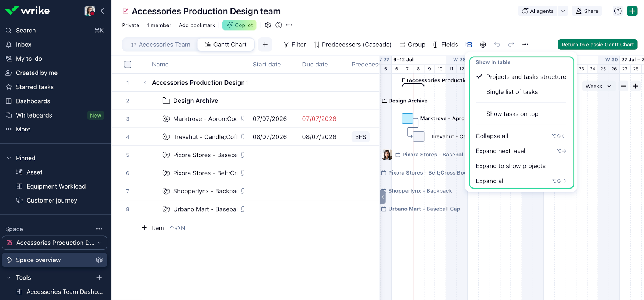Add a new view tab
644x300 pixels.
[265, 45]
